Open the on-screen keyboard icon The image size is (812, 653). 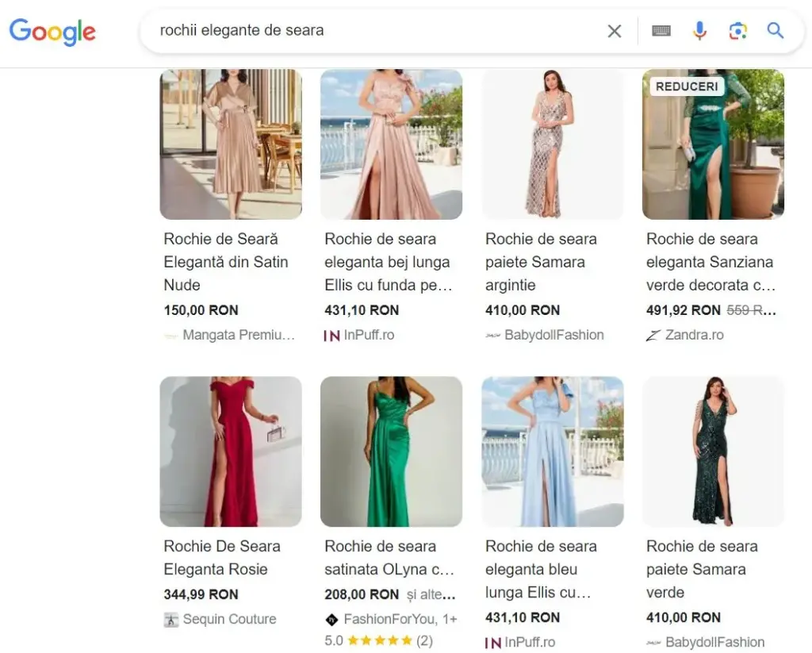[661, 30]
